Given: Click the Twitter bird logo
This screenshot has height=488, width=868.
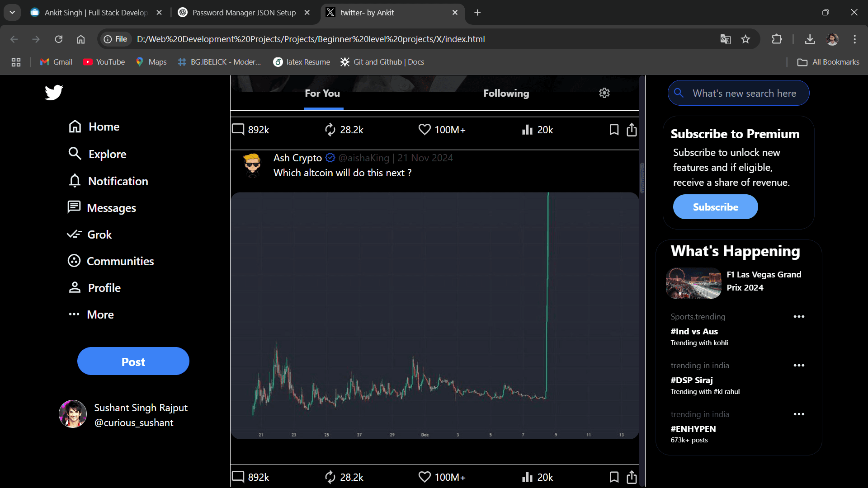Looking at the screenshot, I should 54,92.
